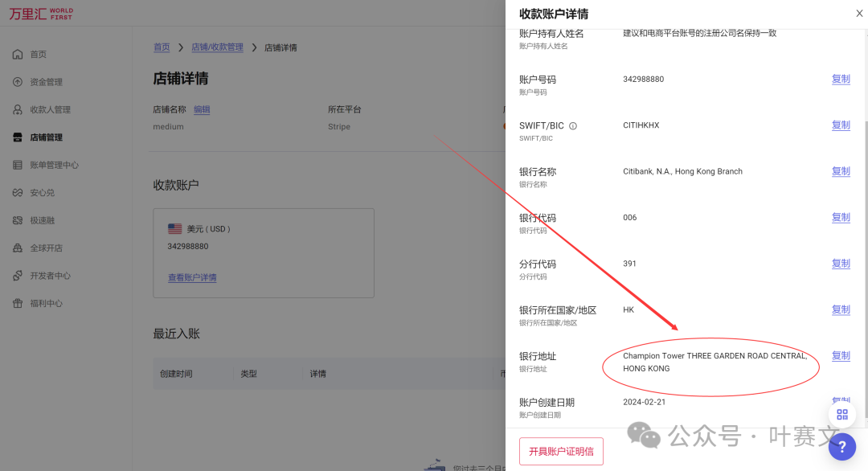Copy the SWIFT code CITIHKHX
Screen dimensions: 868x471
pyautogui.click(x=841, y=125)
